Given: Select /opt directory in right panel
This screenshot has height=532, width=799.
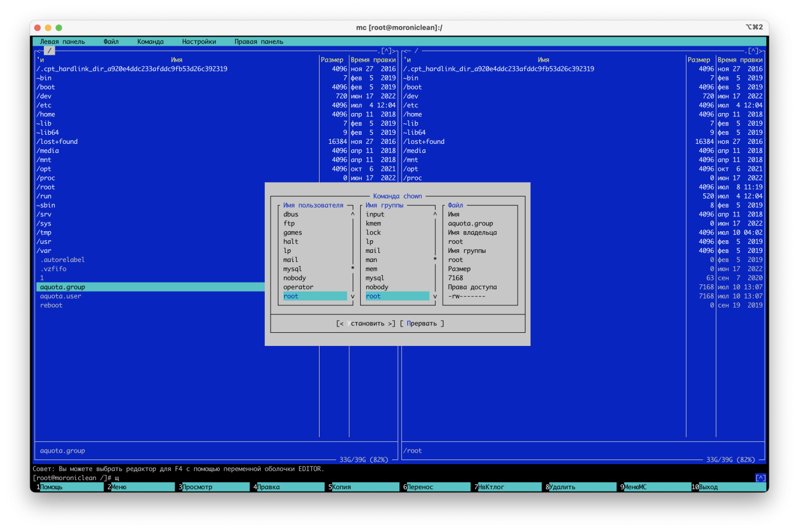Looking at the screenshot, I should (411, 169).
